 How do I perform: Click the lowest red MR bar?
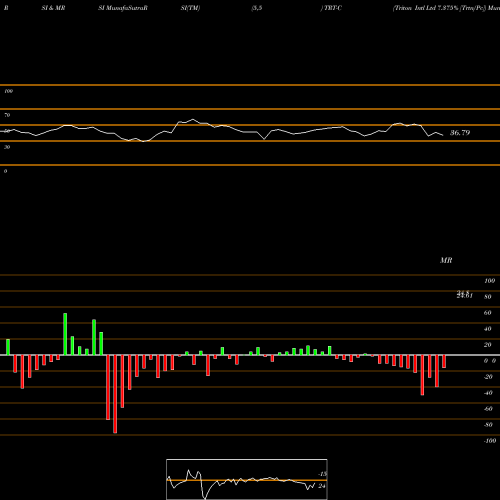pos(115,394)
